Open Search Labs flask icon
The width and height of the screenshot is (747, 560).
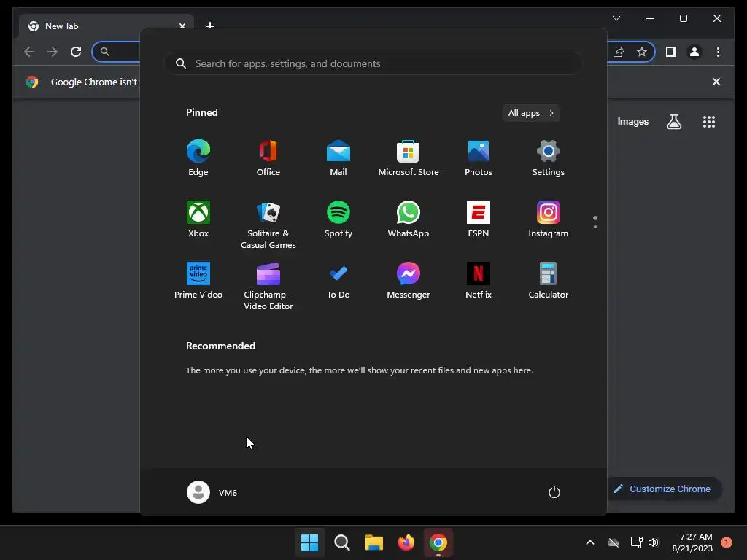(x=673, y=122)
